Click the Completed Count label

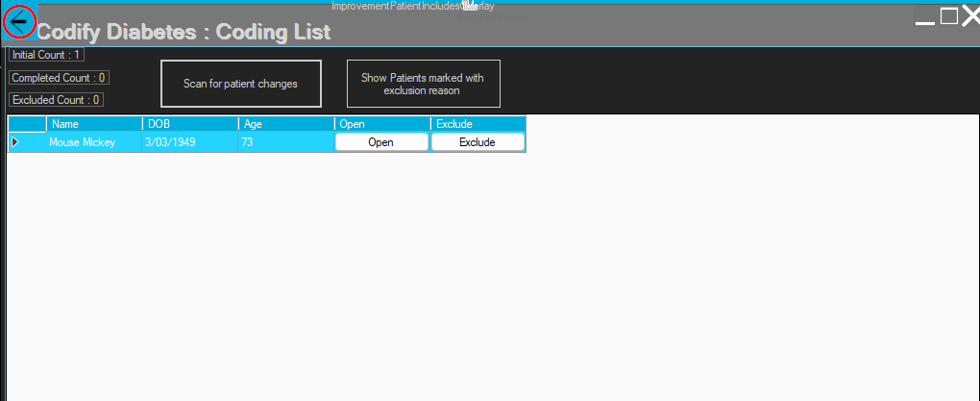tap(59, 77)
